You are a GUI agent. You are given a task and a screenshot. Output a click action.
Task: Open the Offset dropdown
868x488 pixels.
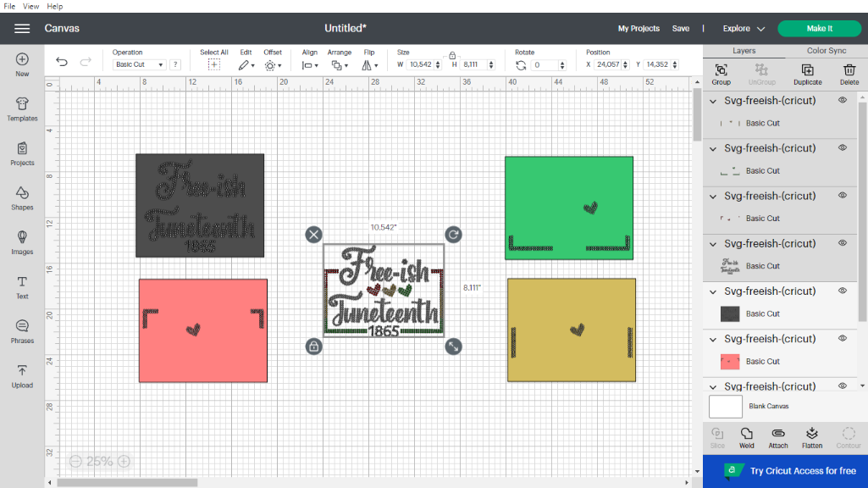point(273,65)
